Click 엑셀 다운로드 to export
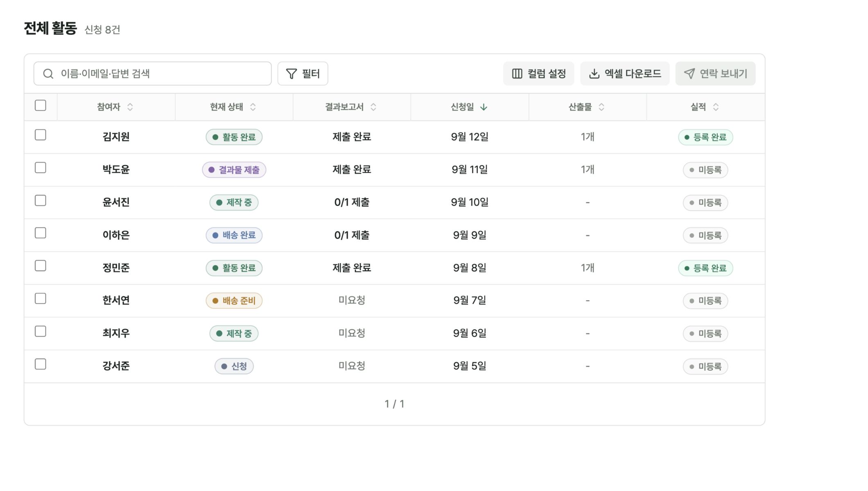The image size is (868, 491). click(x=625, y=74)
